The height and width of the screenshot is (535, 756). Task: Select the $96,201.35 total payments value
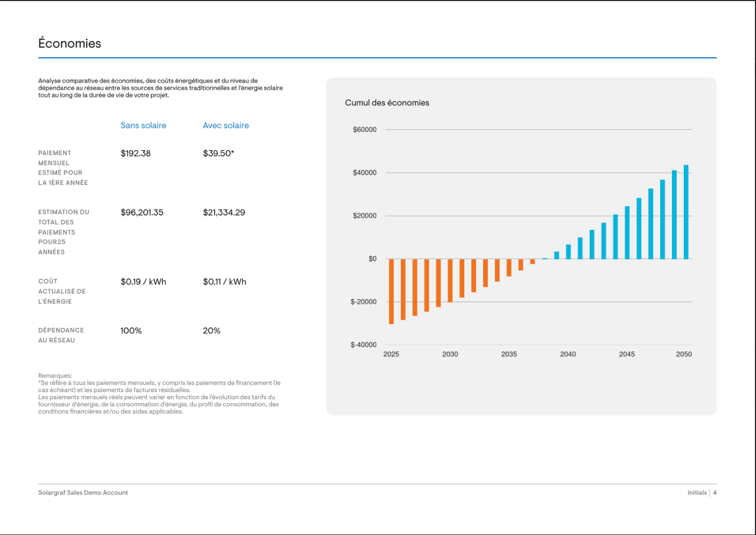pyautogui.click(x=142, y=212)
